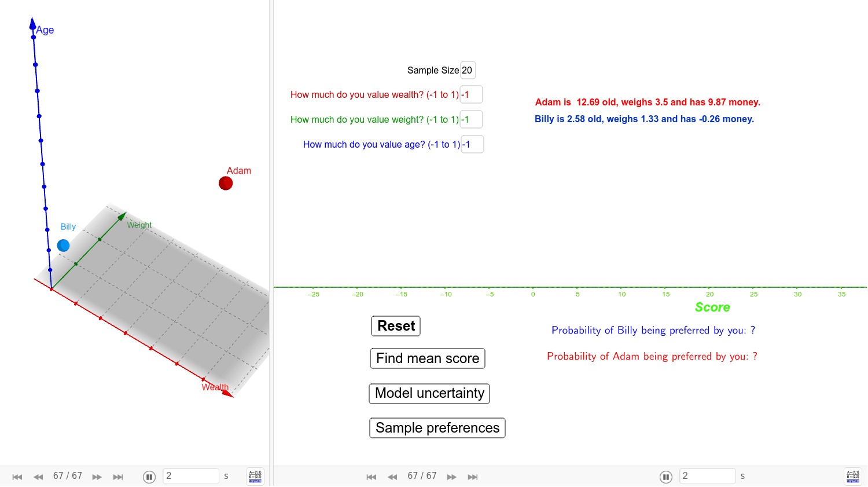Step back in the Graphics view navigation bar
This screenshot has width=868, height=487.
(x=392, y=477)
